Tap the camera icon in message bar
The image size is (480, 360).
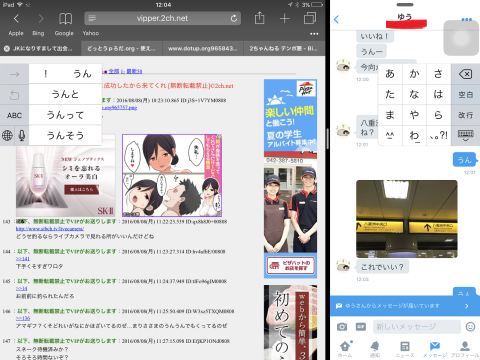click(342, 327)
